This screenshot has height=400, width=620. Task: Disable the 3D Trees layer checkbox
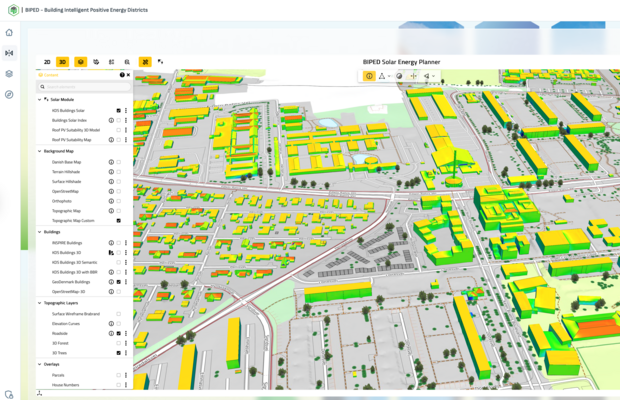[x=118, y=353]
